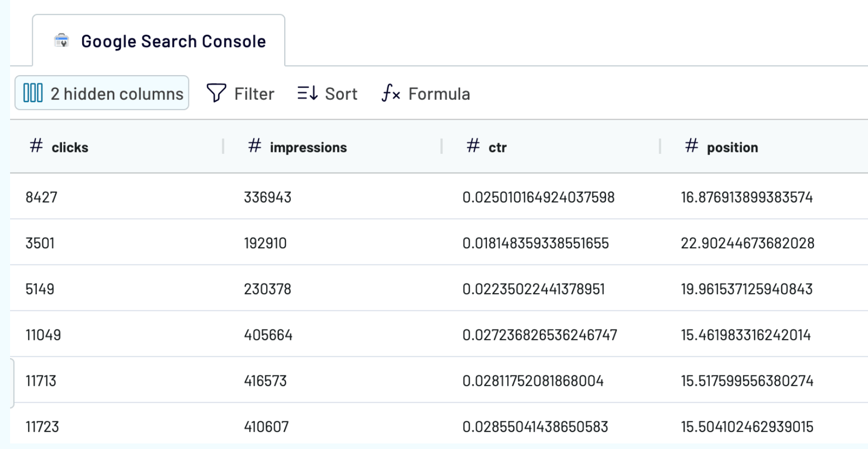Image resolution: width=868 pixels, height=449 pixels.
Task: Click the columns icon beside hidden columns
Action: (33, 93)
